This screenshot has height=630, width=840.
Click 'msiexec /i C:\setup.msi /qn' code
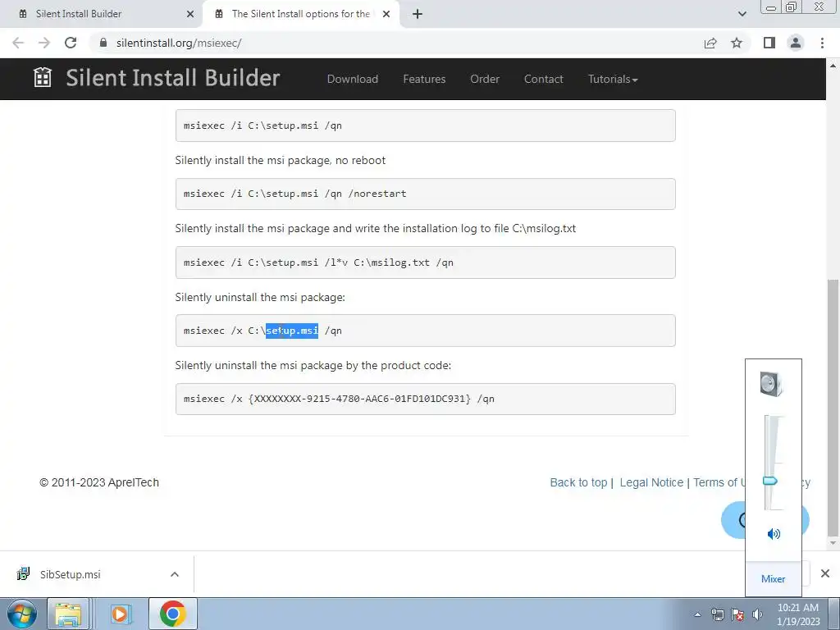tap(426, 126)
